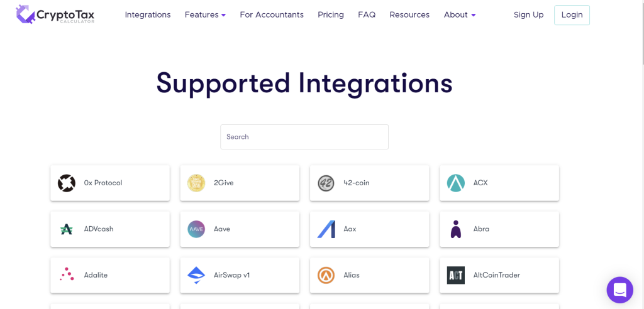
Task: Click the AltCoinTrader ACT icon
Action: pyautogui.click(x=456, y=275)
